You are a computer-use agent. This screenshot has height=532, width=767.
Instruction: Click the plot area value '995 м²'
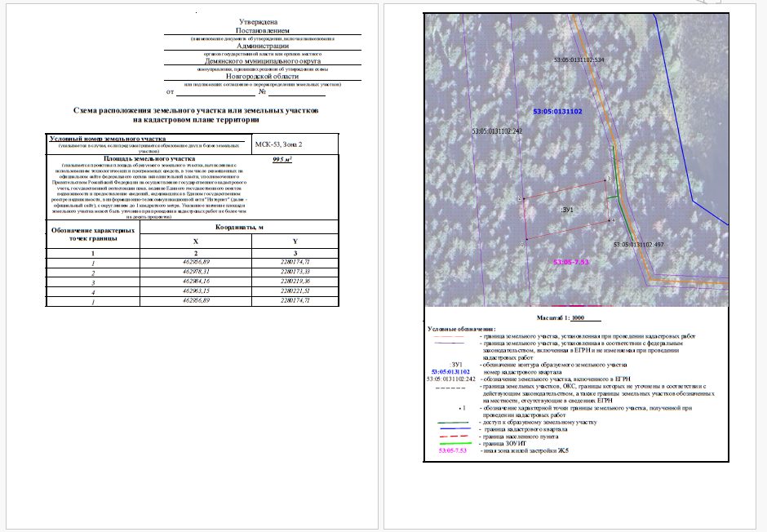282,159
